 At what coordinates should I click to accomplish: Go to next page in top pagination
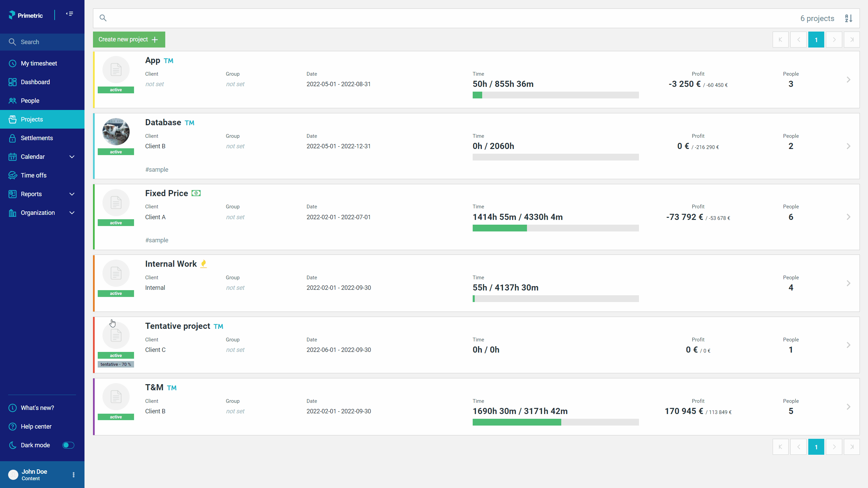pos(834,40)
